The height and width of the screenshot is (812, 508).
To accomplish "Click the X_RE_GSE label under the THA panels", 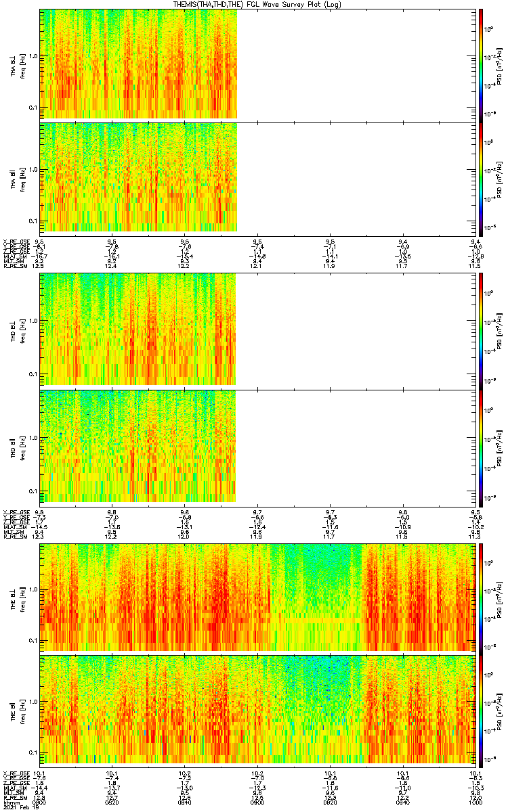I will point(18,241).
